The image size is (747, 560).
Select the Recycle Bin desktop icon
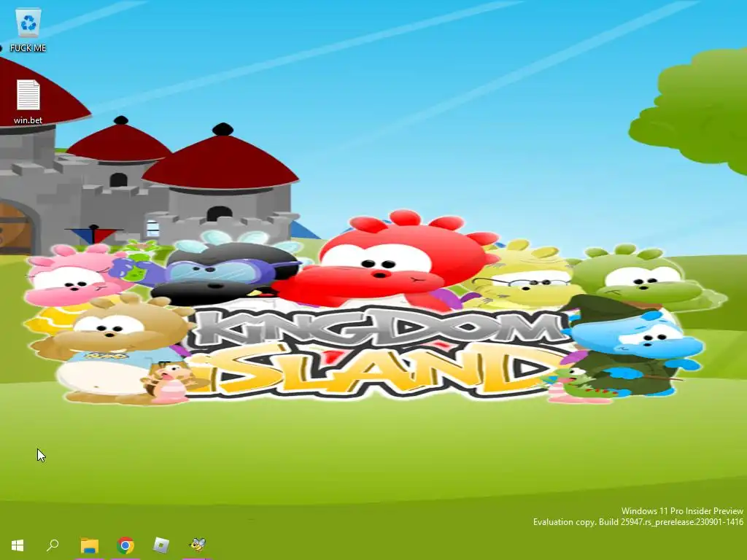(x=28, y=24)
